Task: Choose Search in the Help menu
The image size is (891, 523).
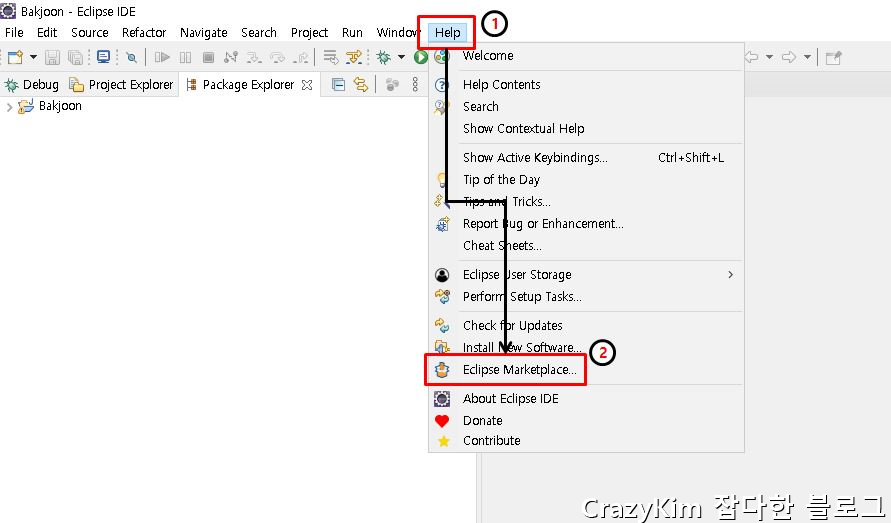Action: pos(586,107)
